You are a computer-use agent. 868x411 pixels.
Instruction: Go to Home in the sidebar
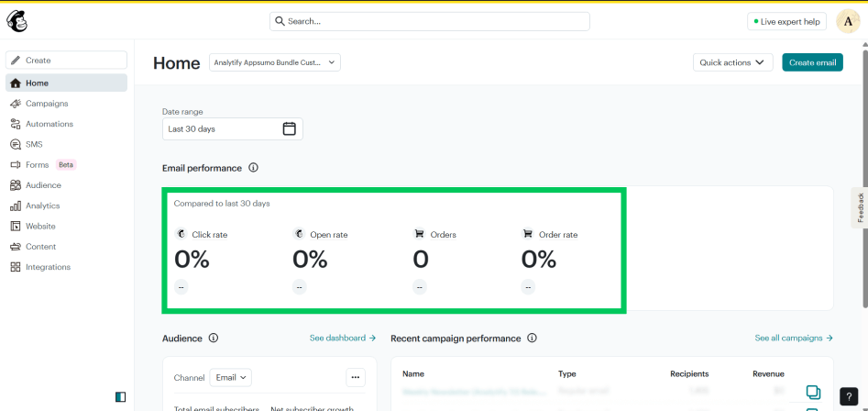[x=66, y=83]
